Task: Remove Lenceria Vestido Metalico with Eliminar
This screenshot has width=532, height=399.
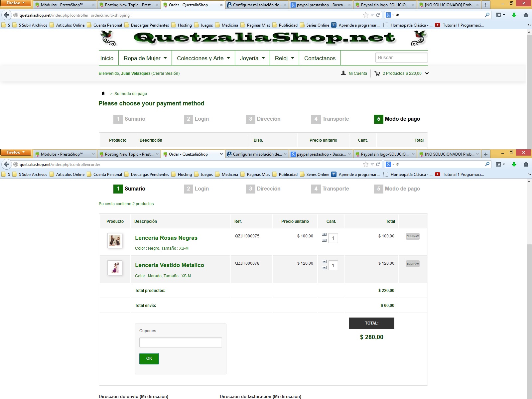Action: [x=413, y=264]
